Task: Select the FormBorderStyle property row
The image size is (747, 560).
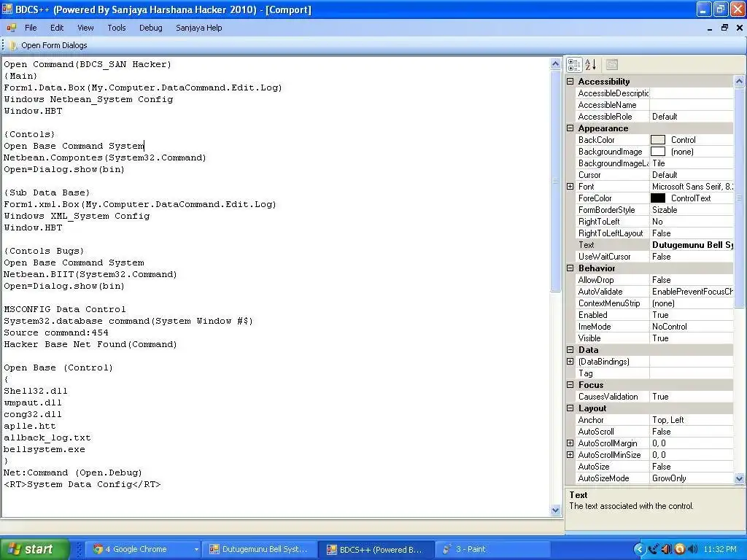Action: (654, 210)
